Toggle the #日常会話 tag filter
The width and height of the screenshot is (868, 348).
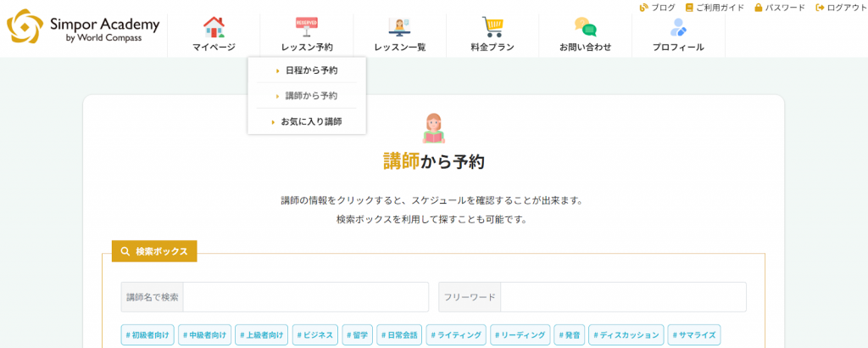[398, 335]
